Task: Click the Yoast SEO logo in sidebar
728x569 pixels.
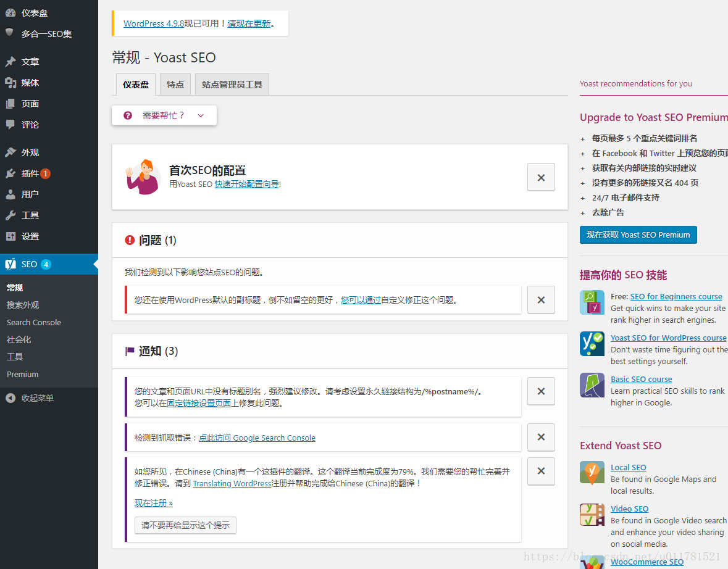Action: [x=10, y=264]
